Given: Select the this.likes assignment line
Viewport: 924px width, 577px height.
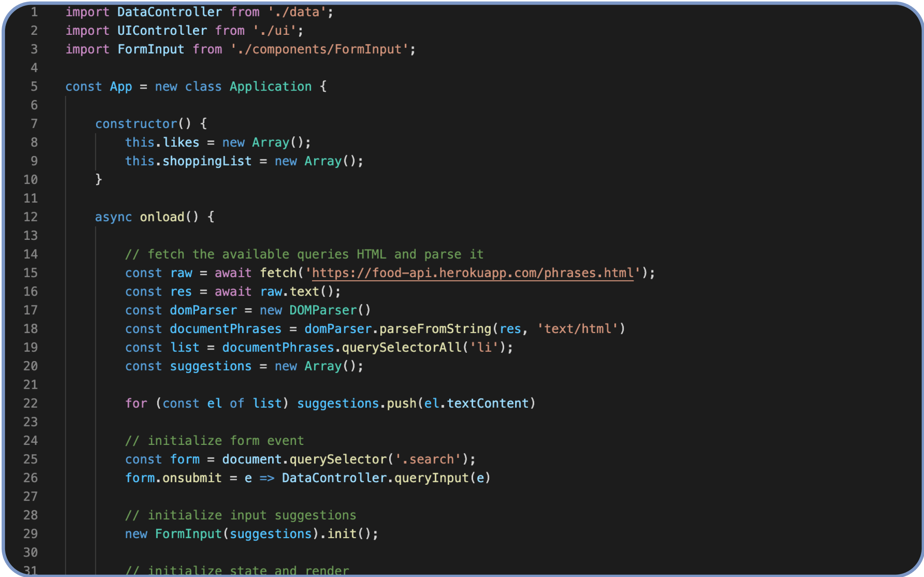Looking at the screenshot, I should tap(218, 142).
